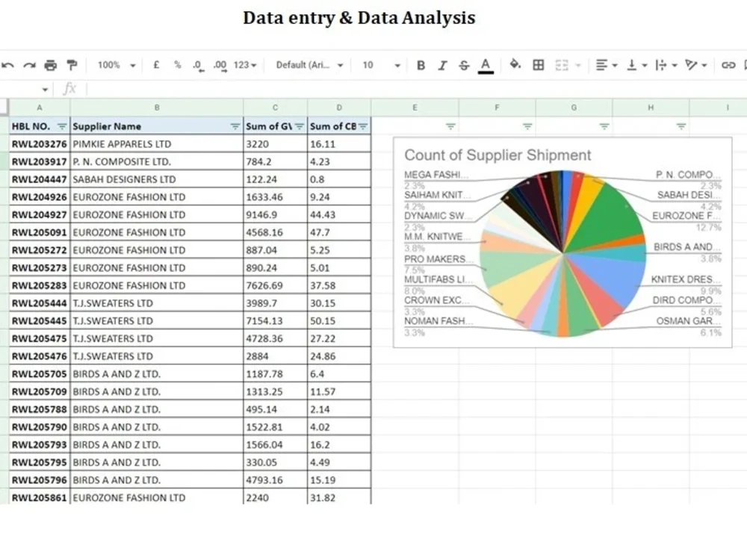Viewport: 747px width, 560px height.
Task: Open the text color picker
Action: click(486, 66)
